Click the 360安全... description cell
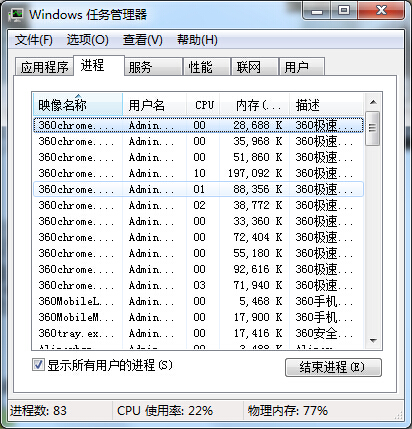The image size is (412, 429). pyautogui.click(x=324, y=333)
